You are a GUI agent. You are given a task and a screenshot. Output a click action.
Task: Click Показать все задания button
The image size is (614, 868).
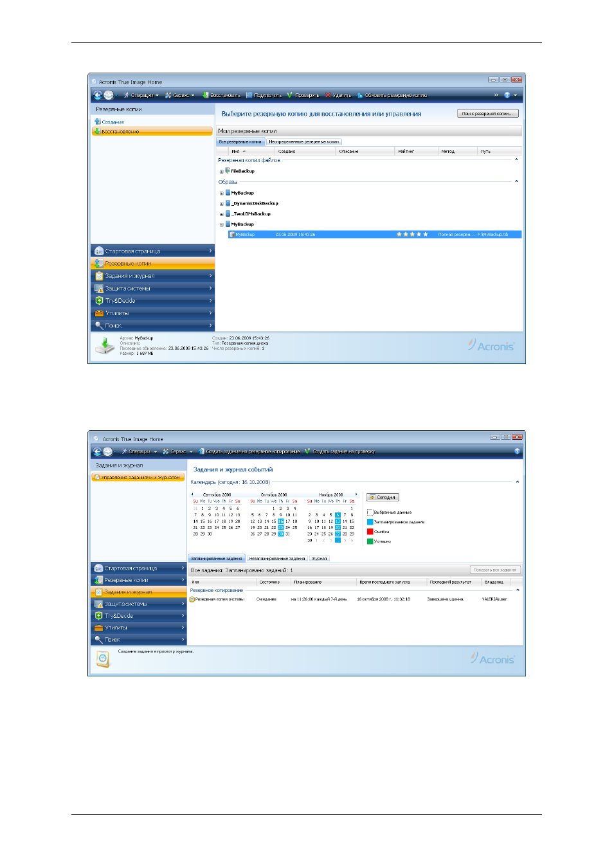[x=494, y=570]
